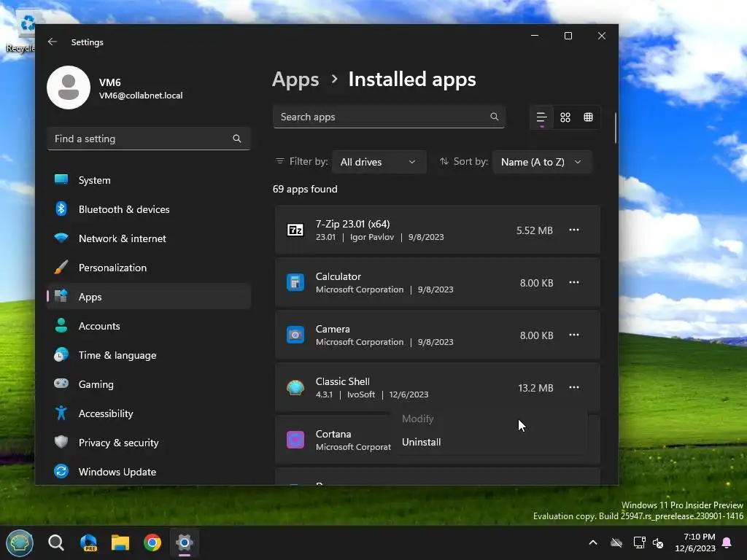The width and height of the screenshot is (747, 560).
Task: Open Privacy & security settings
Action: pos(149,443)
